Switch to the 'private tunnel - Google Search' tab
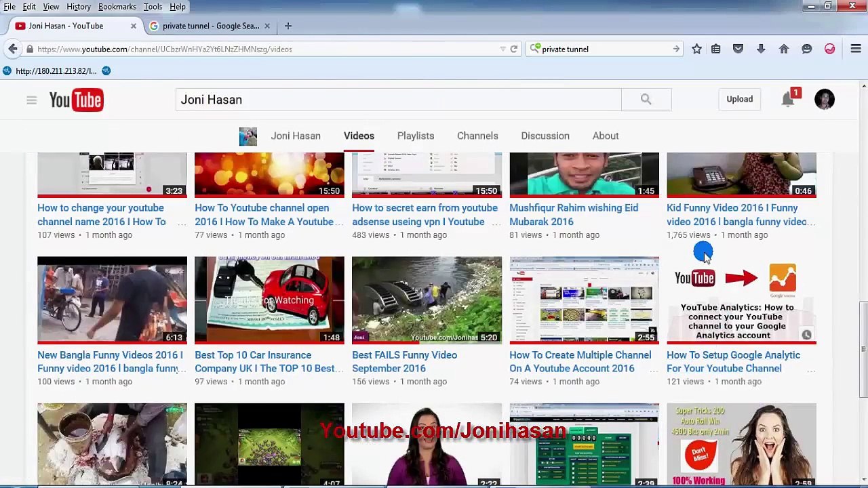Image resolution: width=868 pixels, height=488 pixels. 210,26
